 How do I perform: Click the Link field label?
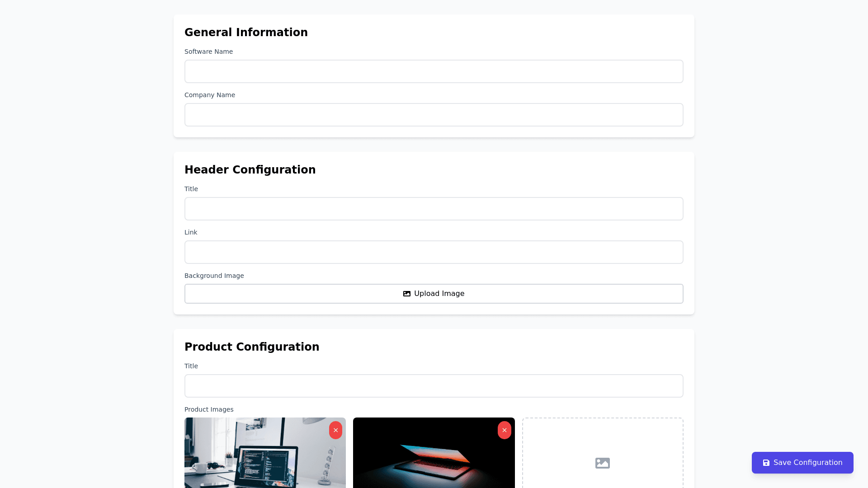[190, 232]
